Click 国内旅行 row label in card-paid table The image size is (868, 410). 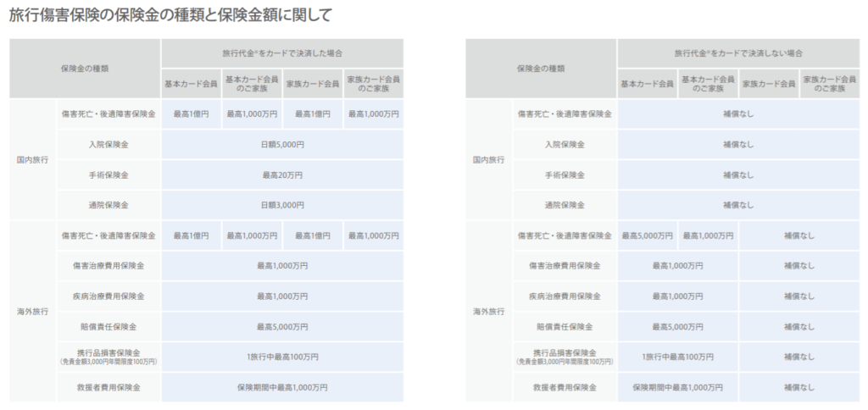tap(32, 159)
